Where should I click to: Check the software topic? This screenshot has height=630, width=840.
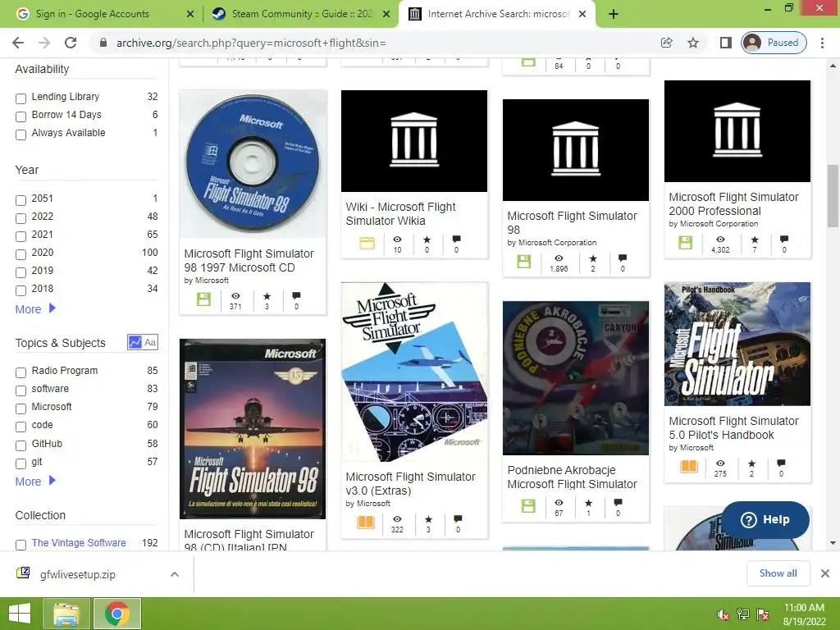pyautogui.click(x=21, y=390)
